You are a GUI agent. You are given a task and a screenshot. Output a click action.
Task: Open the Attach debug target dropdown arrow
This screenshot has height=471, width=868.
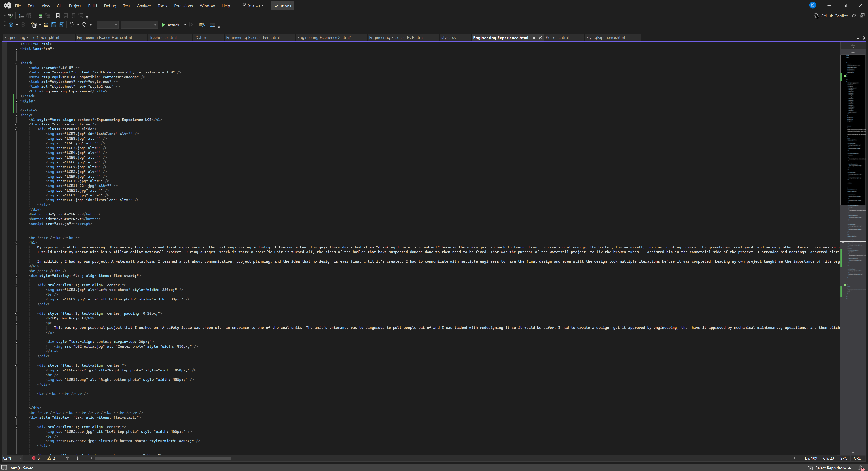pyautogui.click(x=185, y=25)
